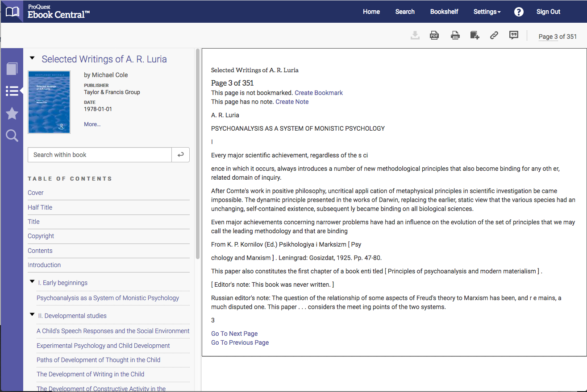Open the annotations star sidebar icon
The width and height of the screenshot is (587, 392).
pos(12,114)
